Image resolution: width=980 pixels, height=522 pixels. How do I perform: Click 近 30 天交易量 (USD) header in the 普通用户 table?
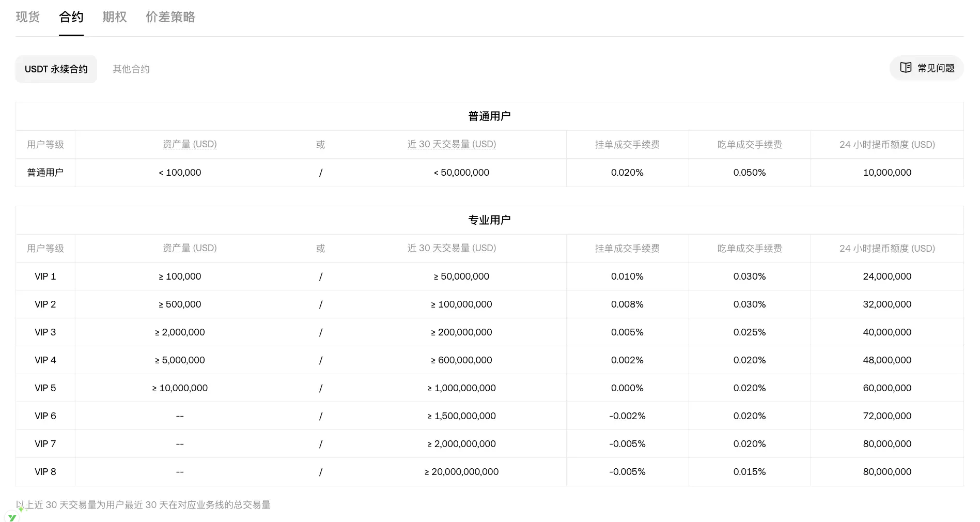(x=452, y=145)
